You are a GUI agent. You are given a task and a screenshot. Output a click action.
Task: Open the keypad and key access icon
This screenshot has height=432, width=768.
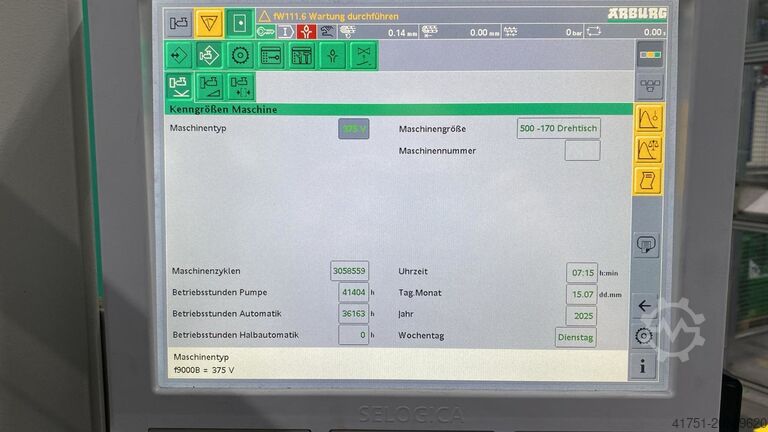click(271, 55)
